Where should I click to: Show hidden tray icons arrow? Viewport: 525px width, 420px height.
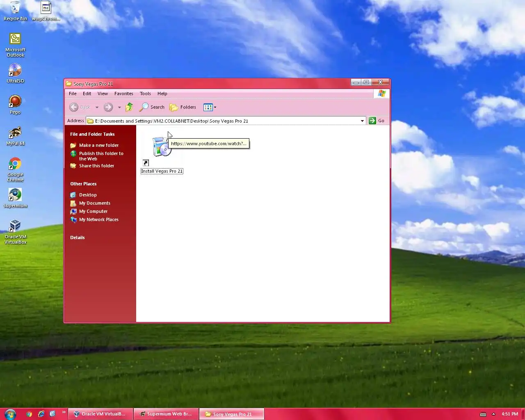coord(493,414)
